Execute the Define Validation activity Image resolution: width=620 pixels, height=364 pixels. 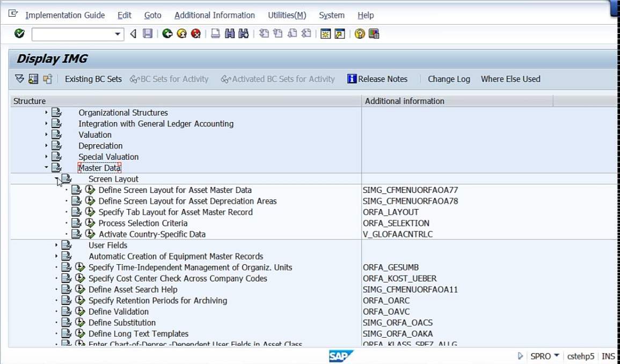click(80, 311)
